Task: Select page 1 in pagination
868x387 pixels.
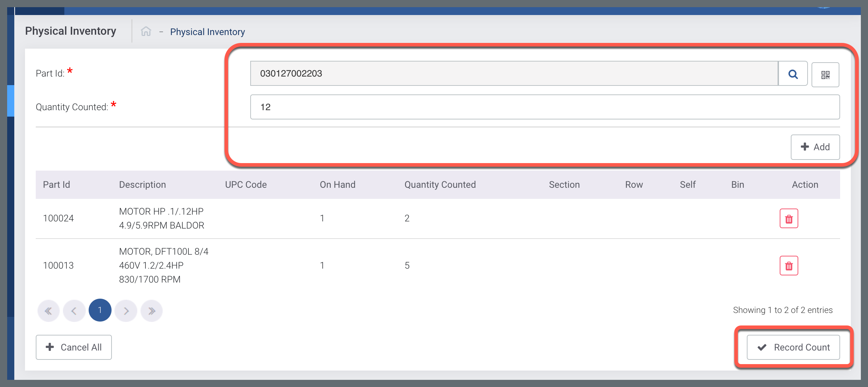Action: coord(100,310)
